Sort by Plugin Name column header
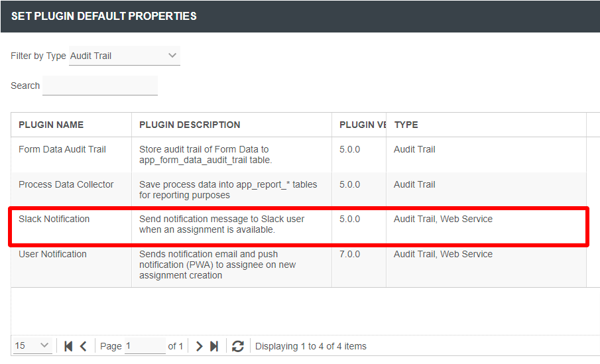This screenshot has height=364, width=600. tap(51, 125)
